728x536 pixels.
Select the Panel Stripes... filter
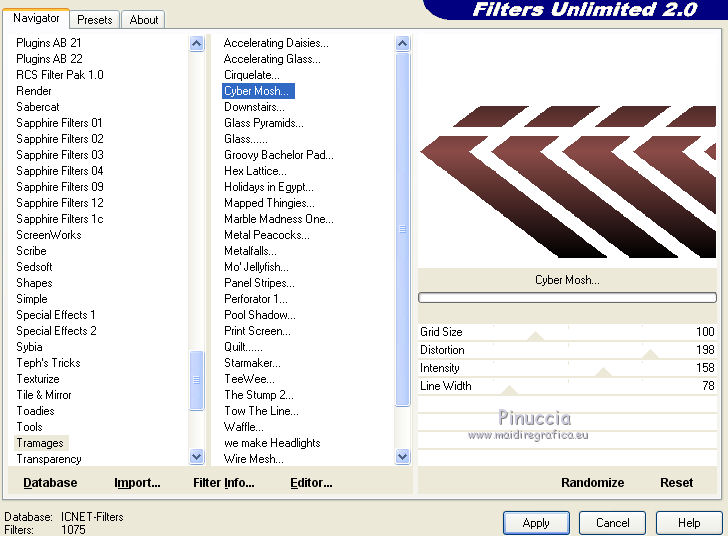coord(259,283)
